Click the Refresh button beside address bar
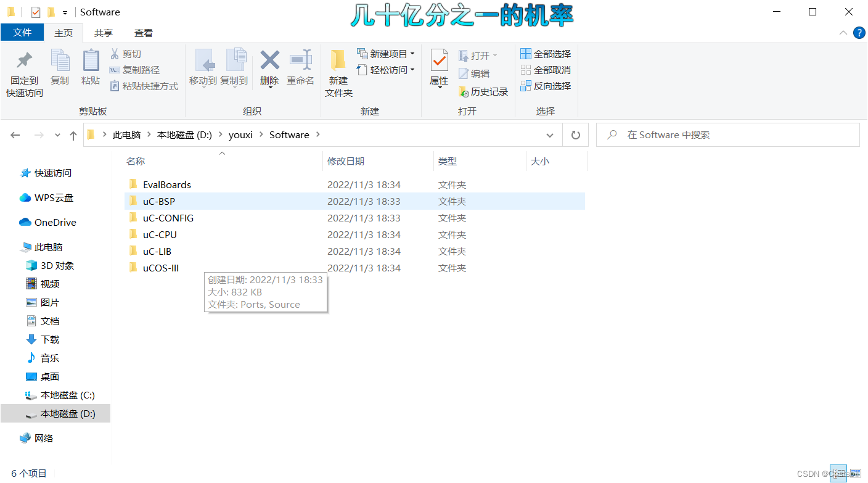 coord(576,135)
